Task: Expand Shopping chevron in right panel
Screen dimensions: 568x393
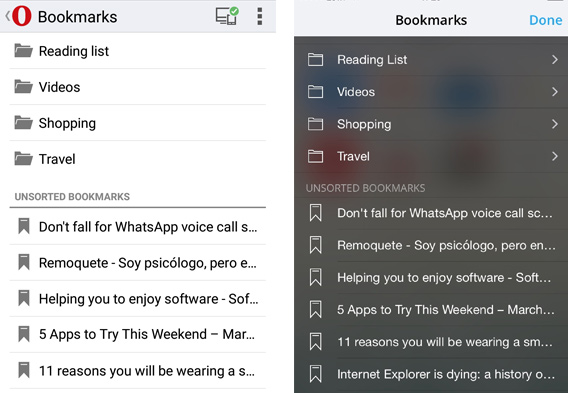Action: click(x=555, y=124)
